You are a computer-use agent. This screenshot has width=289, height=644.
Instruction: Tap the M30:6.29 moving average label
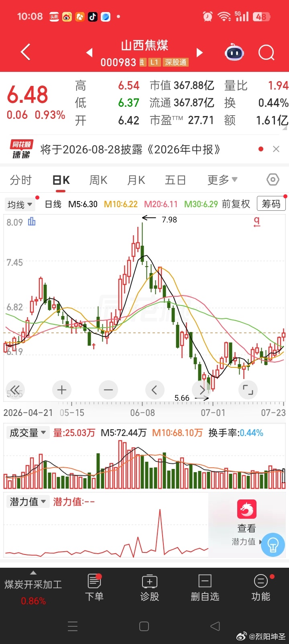201,204
